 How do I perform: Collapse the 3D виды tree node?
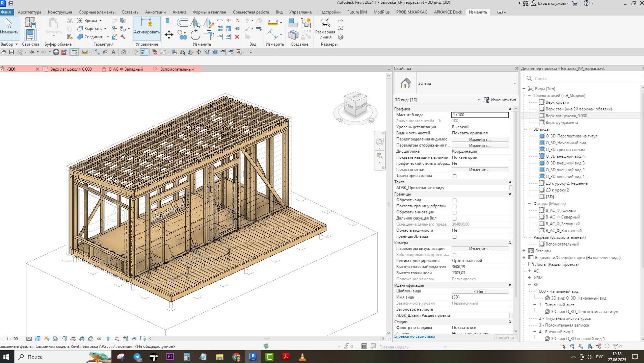coord(528,129)
